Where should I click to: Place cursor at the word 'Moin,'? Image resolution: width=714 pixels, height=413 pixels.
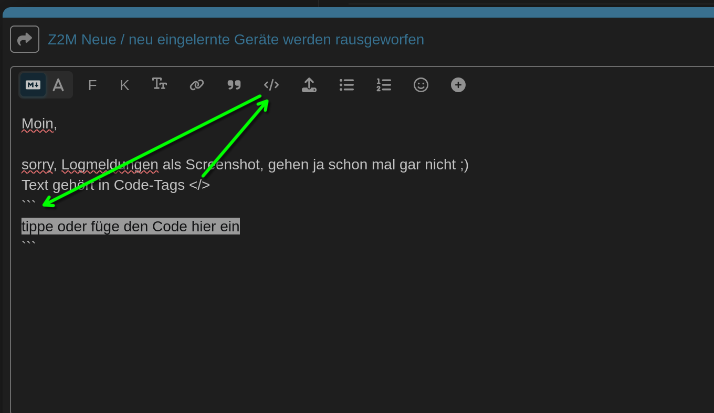[x=39, y=123]
